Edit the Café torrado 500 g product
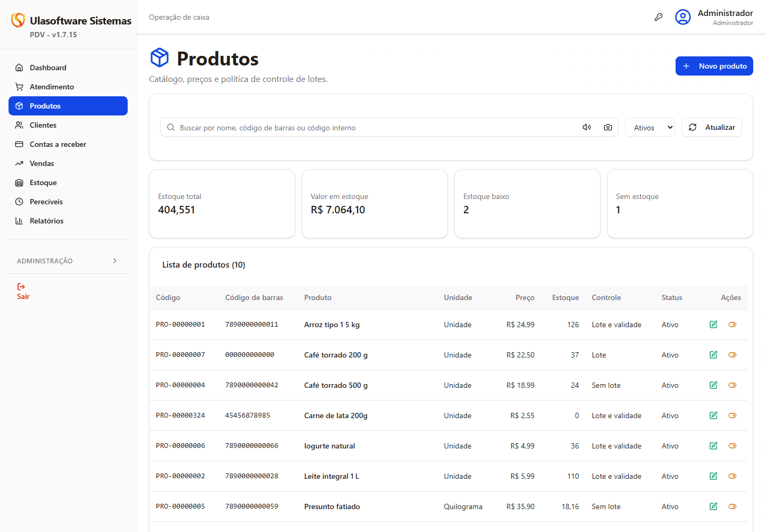Screen dimensions: 766x532 pyautogui.click(x=713, y=385)
